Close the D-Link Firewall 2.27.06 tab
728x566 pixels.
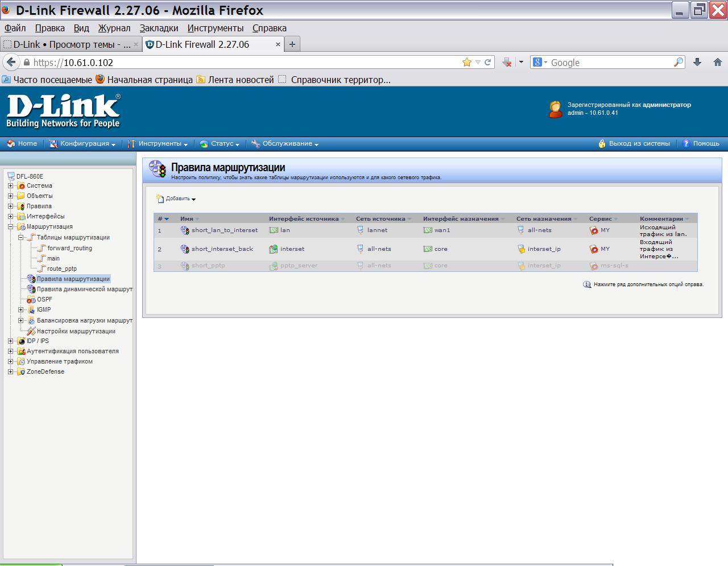(278, 44)
